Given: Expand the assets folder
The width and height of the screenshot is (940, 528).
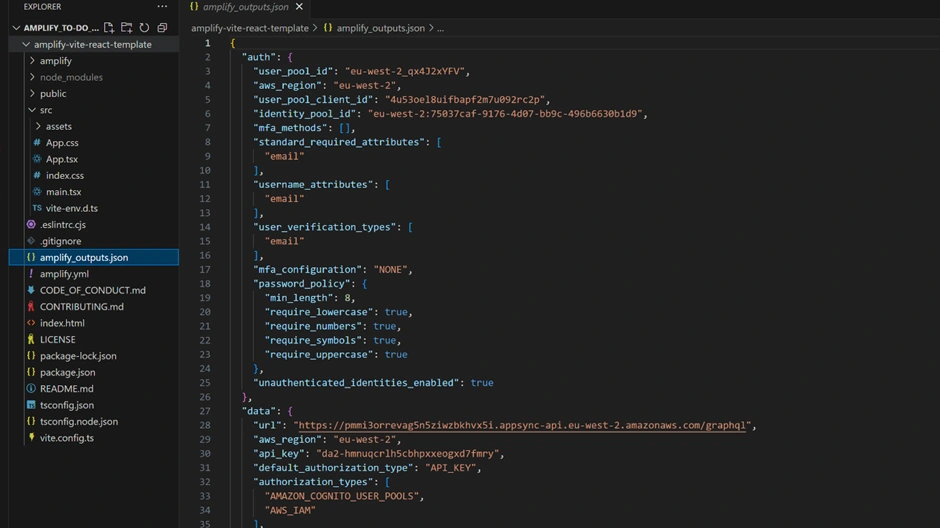Looking at the screenshot, I should 58,126.
